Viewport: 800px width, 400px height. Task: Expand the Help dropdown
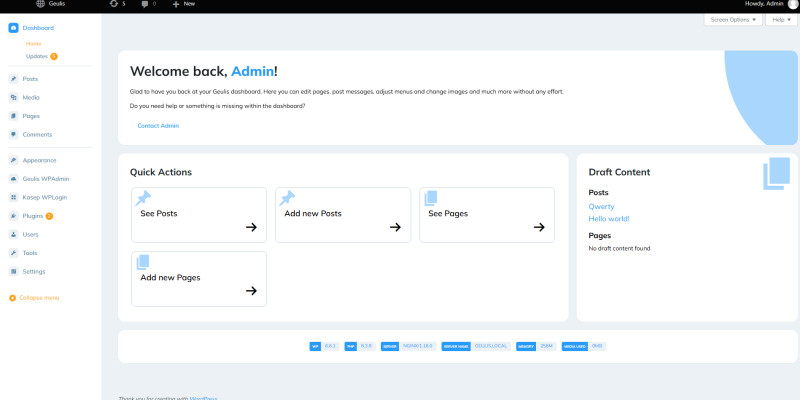click(781, 19)
